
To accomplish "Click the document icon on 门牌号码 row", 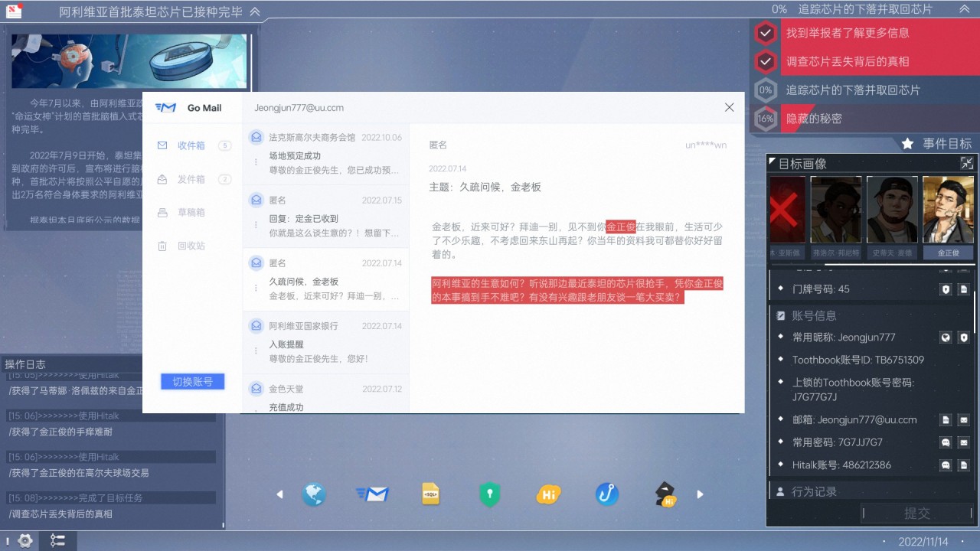I will pos(964,289).
